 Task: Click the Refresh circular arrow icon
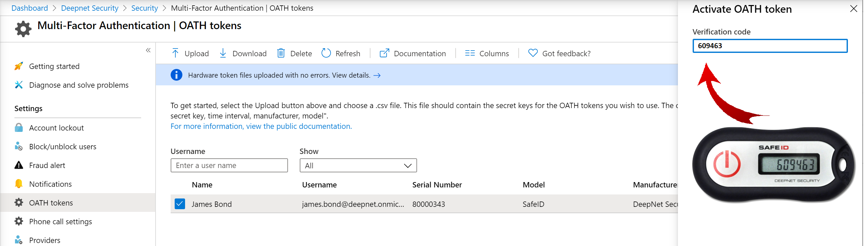[326, 53]
